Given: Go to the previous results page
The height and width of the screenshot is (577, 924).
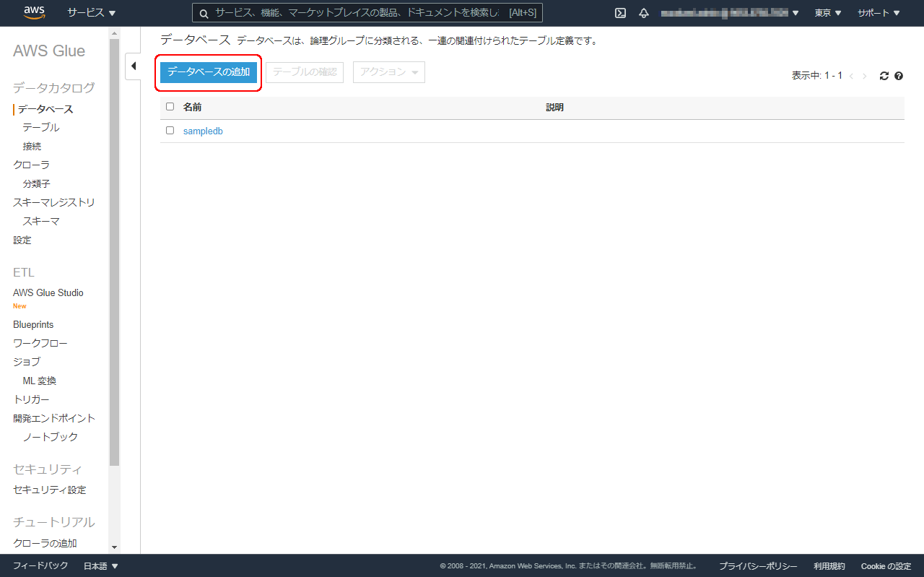Looking at the screenshot, I should click(x=852, y=76).
